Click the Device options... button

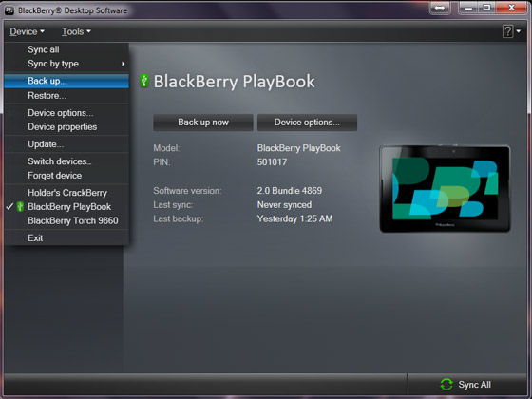pos(307,123)
